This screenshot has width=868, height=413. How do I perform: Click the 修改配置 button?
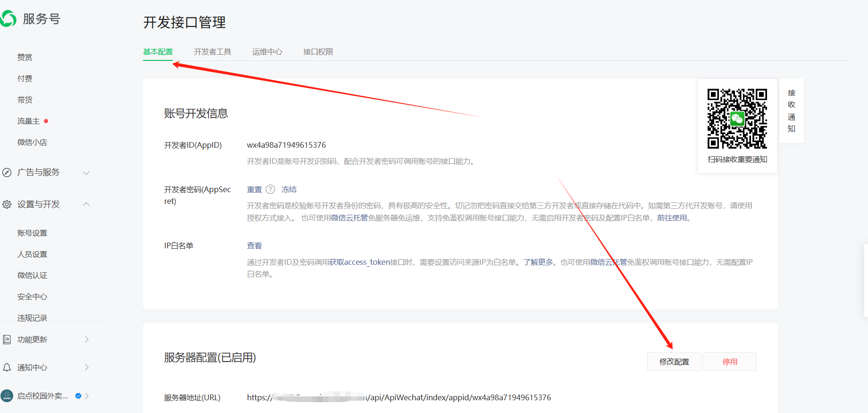[x=674, y=362]
